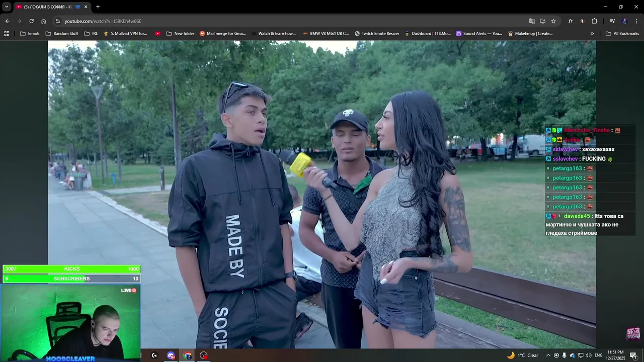Open the purple chat app taskbar icon
Image resolution: width=644 pixels, height=362 pixels.
[x=171, y=355]
